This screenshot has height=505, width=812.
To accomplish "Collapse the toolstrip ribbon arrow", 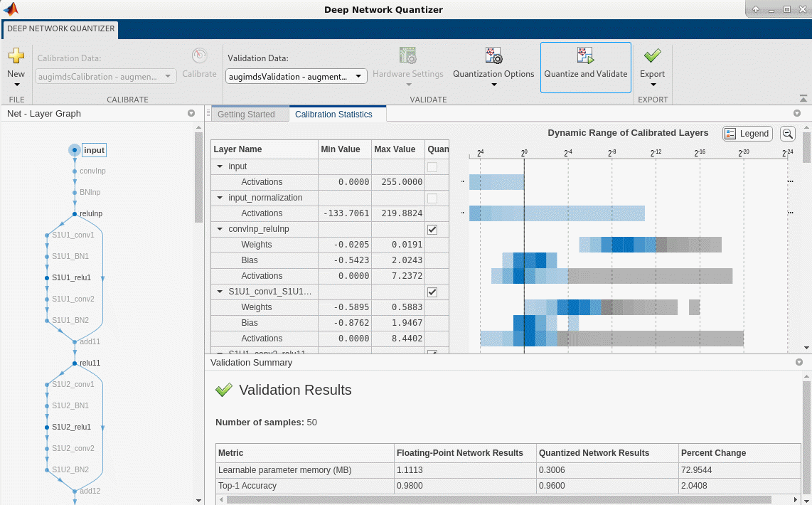I will [803, 98].
